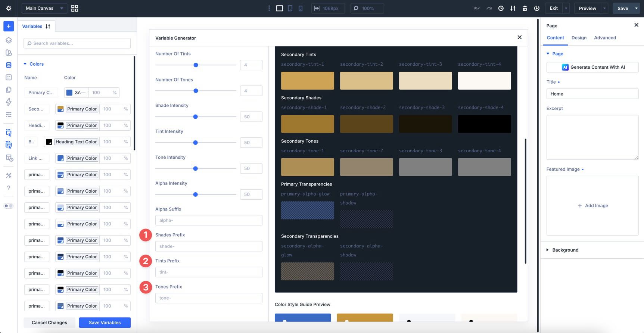
Task: Undo the last change
Action: pyautogui.click(x=477, y=8)
